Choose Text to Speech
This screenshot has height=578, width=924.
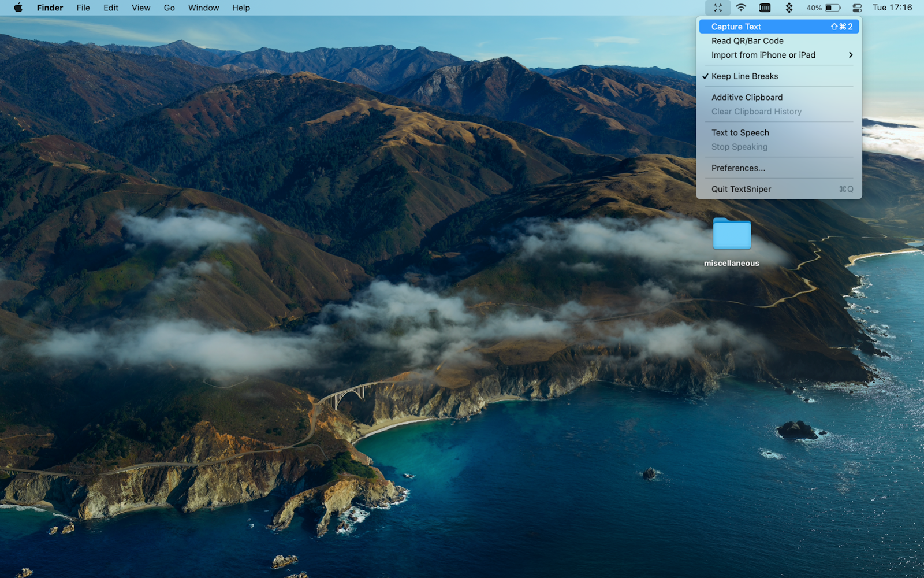(x=779, y=132)
